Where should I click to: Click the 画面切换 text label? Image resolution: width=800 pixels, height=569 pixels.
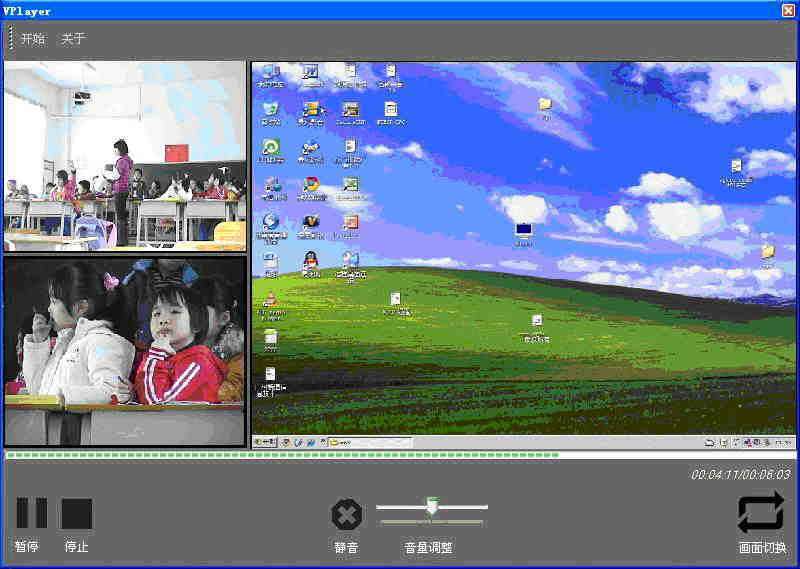(x=762, y=548)
